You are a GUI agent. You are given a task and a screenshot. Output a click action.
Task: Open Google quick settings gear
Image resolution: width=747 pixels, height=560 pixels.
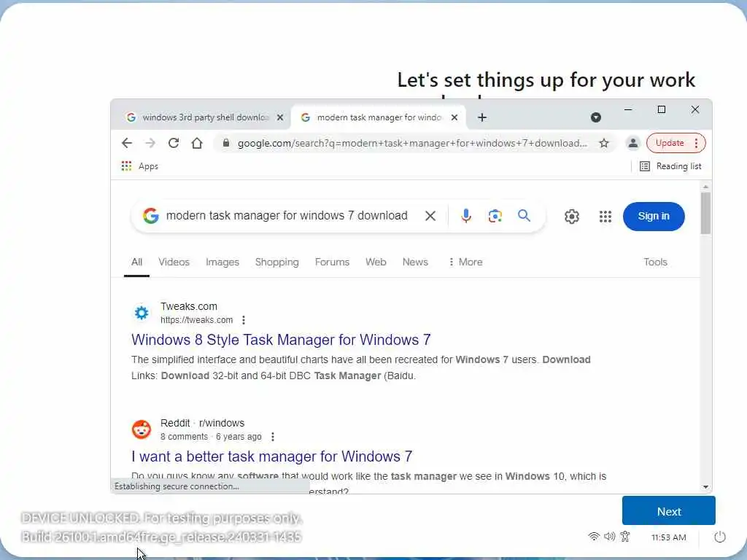[572, 217]
